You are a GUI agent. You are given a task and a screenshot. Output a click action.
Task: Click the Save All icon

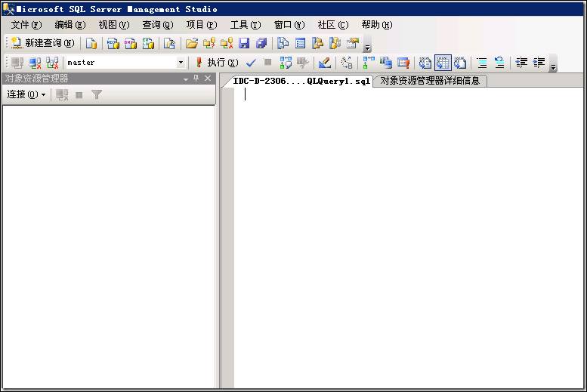pos(261,43)
